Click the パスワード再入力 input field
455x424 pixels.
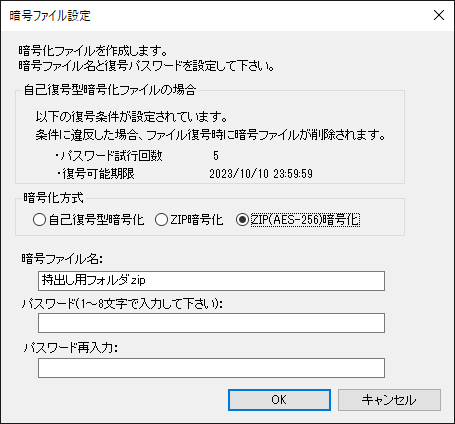click(211, 368)
